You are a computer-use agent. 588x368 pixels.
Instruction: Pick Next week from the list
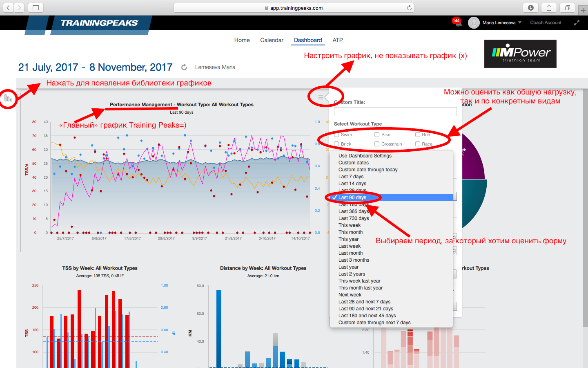click(391, 295)
